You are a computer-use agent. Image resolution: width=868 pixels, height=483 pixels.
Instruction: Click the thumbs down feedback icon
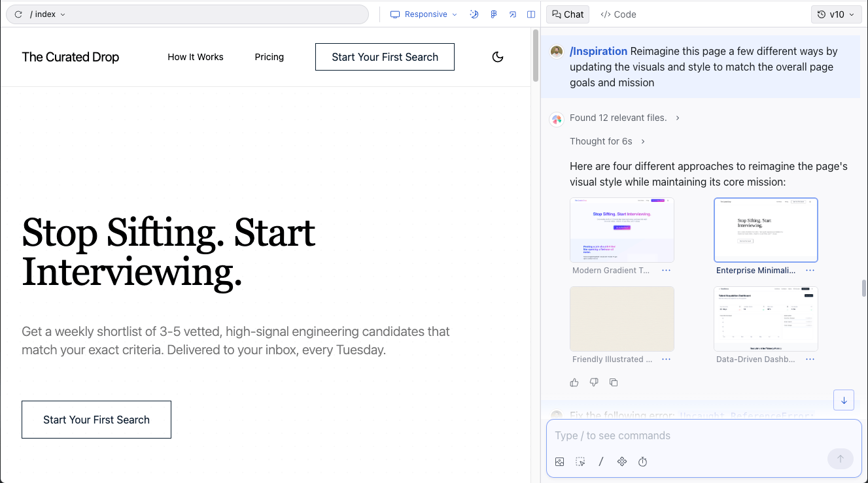594,382
